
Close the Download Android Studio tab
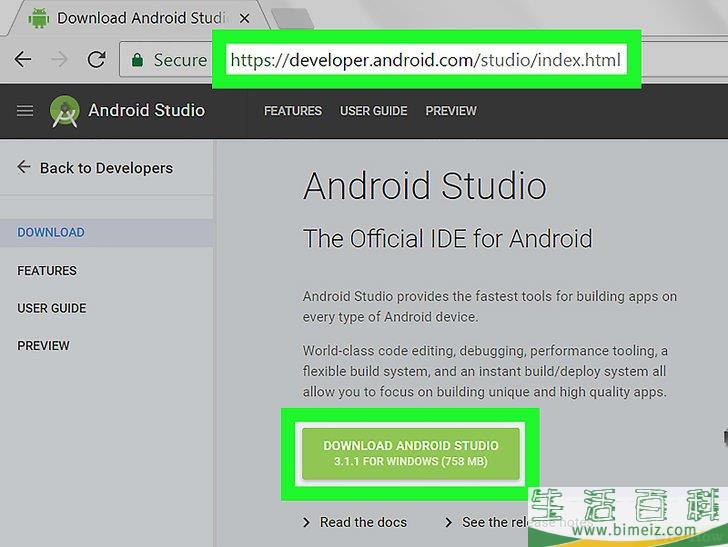(244, 19)
